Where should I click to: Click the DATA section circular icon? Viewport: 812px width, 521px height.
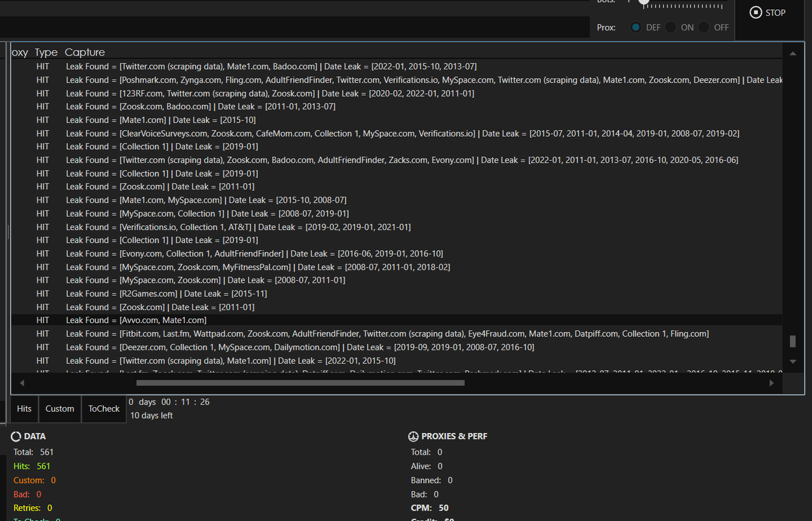pyautogui.click(x=16, y=436)
